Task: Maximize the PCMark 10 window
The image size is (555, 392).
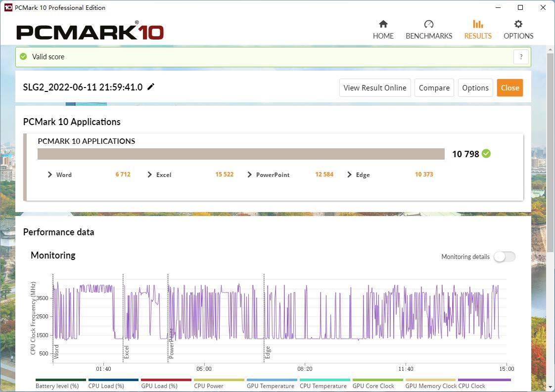Action: (520, 7)
